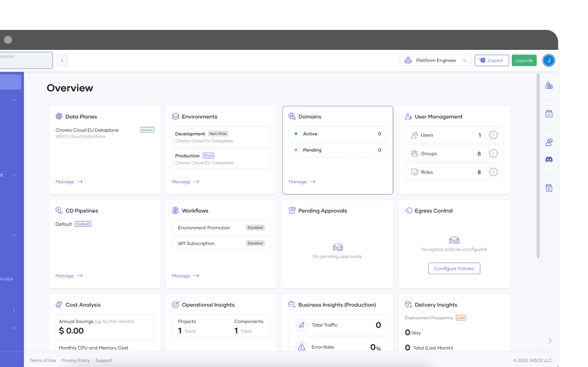Open Privacy Policy footer link
This screenshot has width=588, height=367.
click(x=76, y=361)
